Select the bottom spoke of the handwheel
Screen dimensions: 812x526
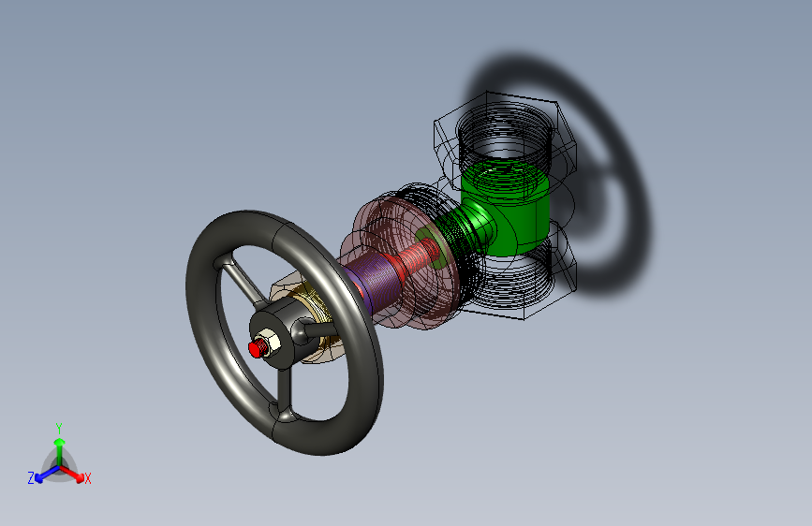(285, 391)
